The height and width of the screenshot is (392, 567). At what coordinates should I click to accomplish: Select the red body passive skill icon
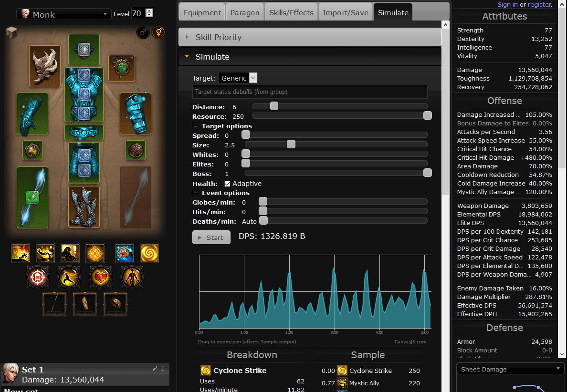click(x=131, y=277)
